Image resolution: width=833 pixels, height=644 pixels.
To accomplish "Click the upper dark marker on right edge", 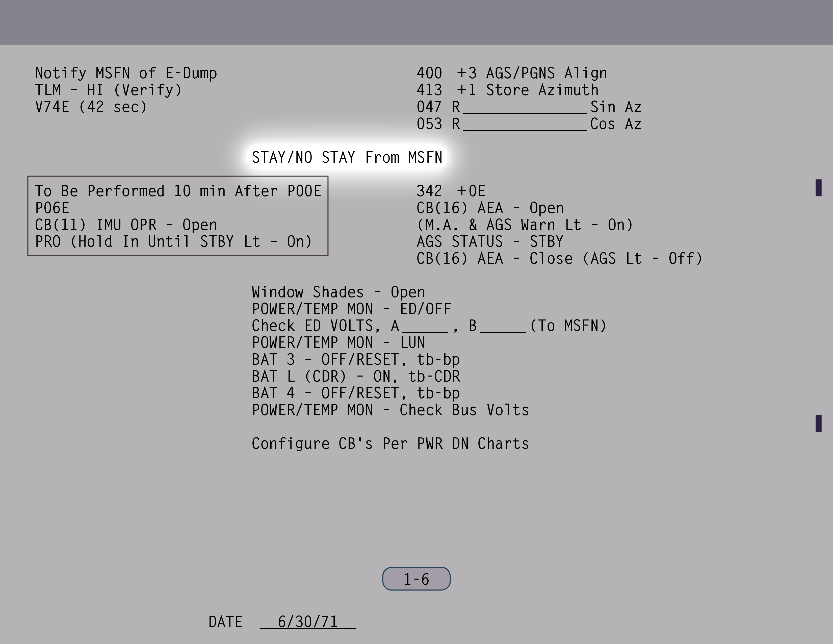I will pos(818,188).
